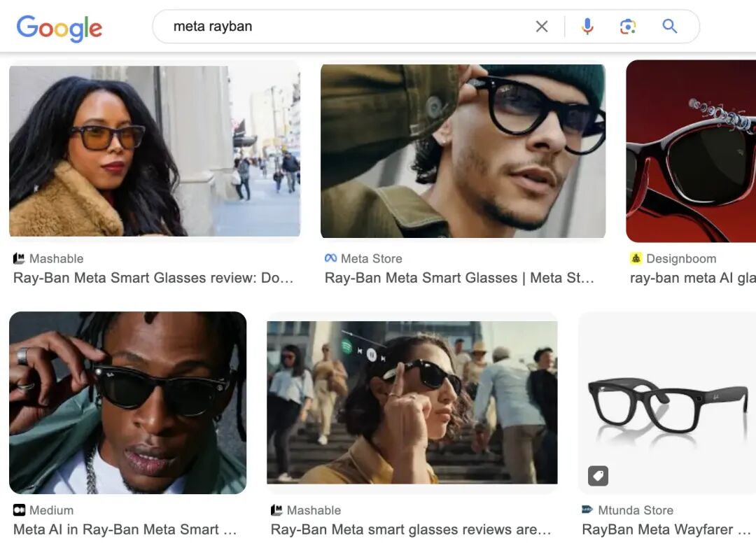Click the Designboom favicon
Viewport: 756px width, 548px height.
636,258
